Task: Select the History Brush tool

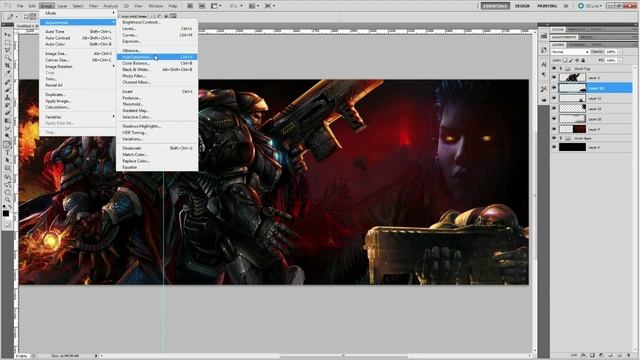Action: [7, 106]
